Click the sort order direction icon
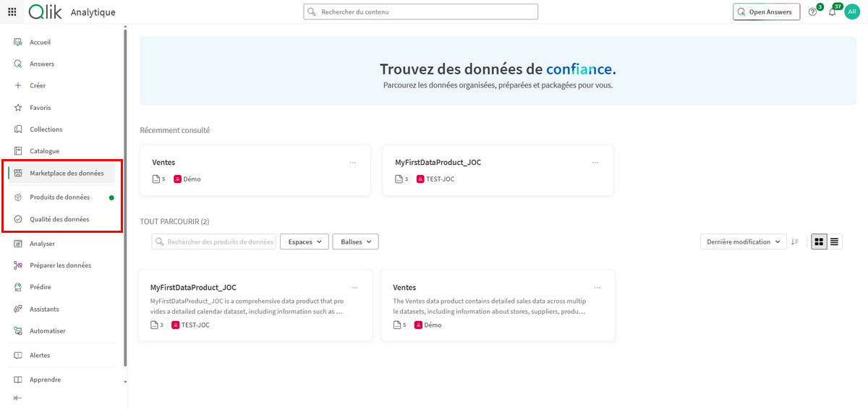Screen dimensions: 868x410 (795, 242)
